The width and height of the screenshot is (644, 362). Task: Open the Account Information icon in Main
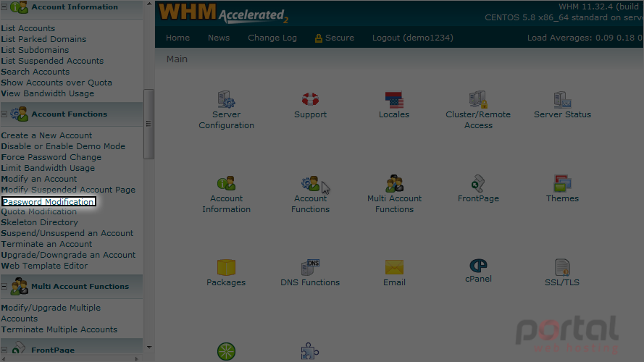(226, 183)
